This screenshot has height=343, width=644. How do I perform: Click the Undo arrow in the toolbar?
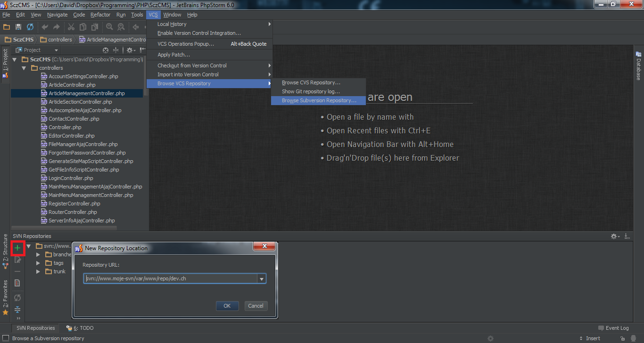coord(45,27)
